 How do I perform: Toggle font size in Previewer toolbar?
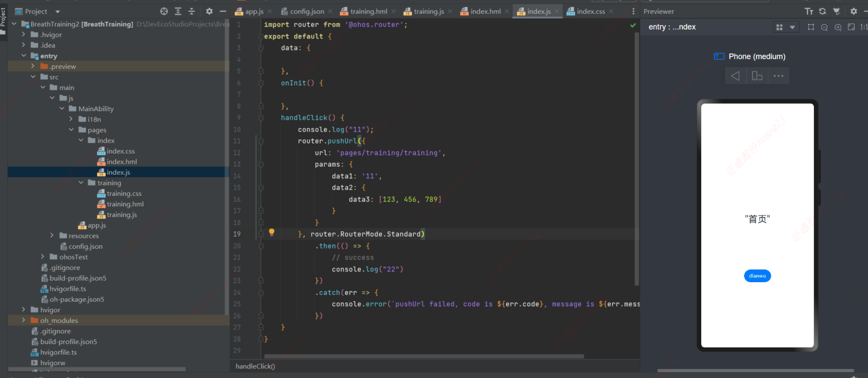pyautogui.click(x=809, y=11)
